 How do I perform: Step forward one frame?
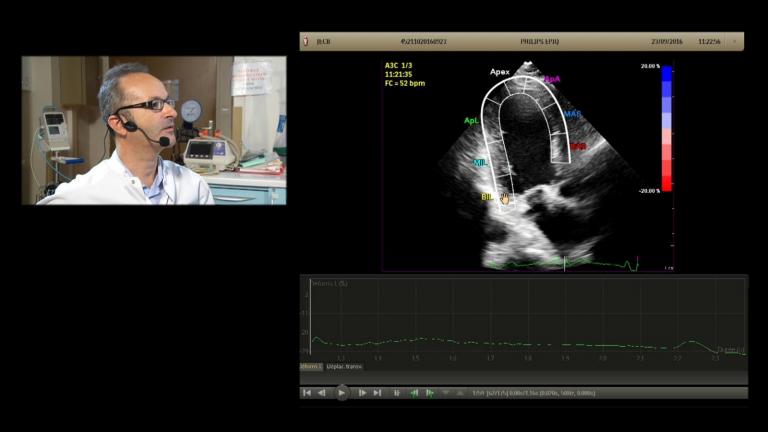(362, 393)
